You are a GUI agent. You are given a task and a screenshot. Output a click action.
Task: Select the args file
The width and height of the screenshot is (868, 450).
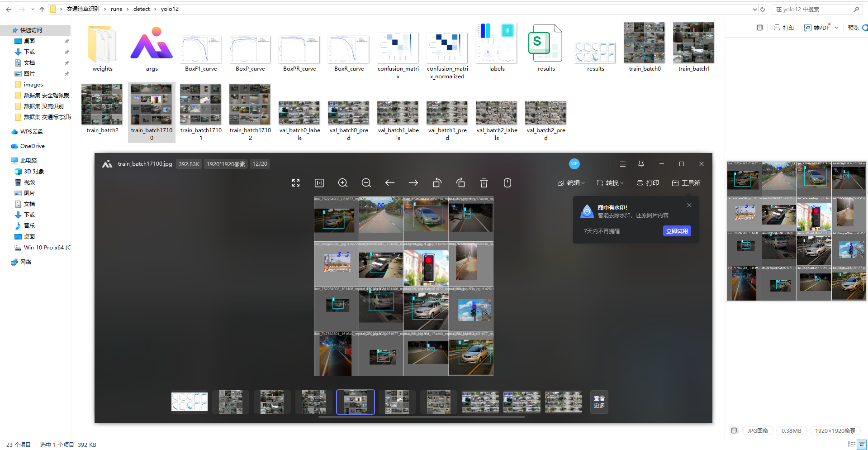[152, 48]
